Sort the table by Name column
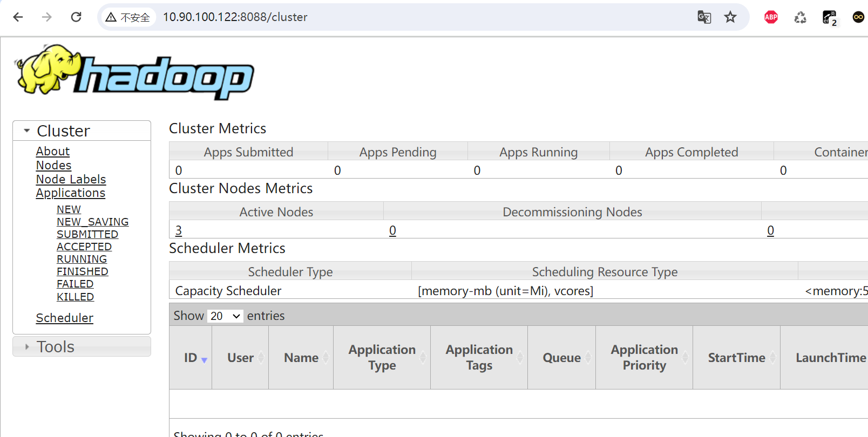 coord(301,358)
